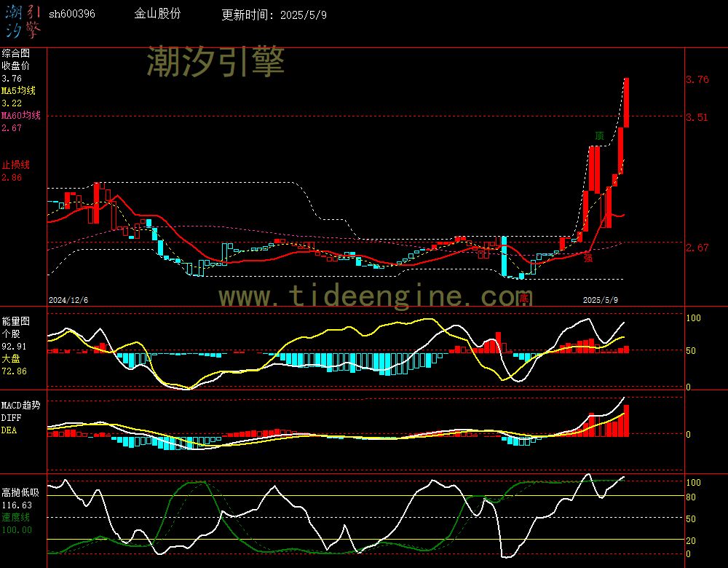Select the 综合图 panel label
This screenshot has height=568, width=728.
[x=15, y=53]
